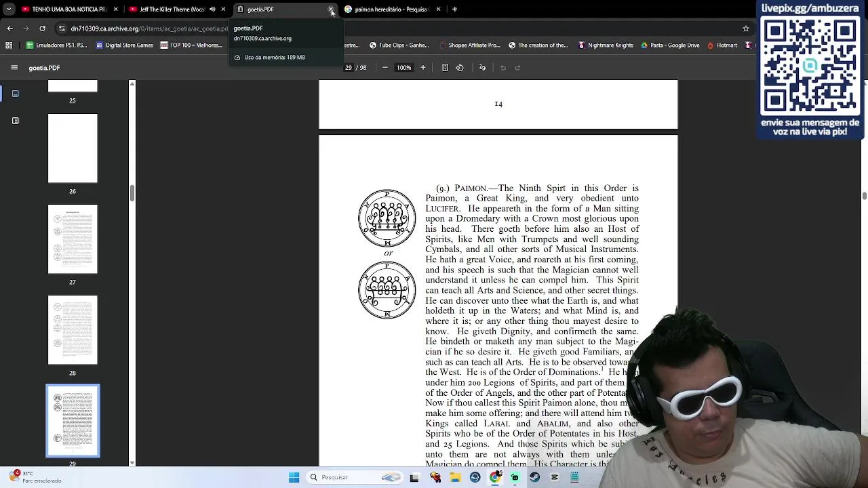Zoom out of the PDF page

(x=385, y=68)
